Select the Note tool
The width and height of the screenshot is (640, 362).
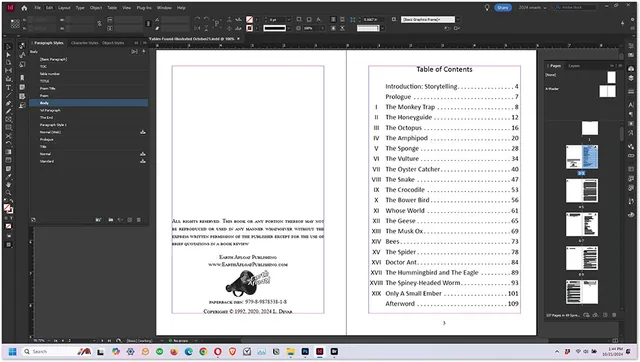pos(8,169)
